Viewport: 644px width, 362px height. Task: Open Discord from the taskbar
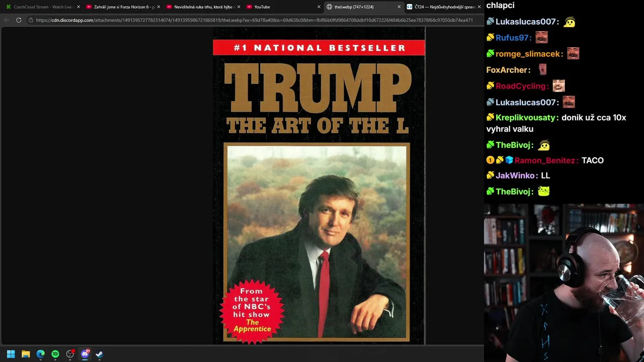click(x=85, y=354)
